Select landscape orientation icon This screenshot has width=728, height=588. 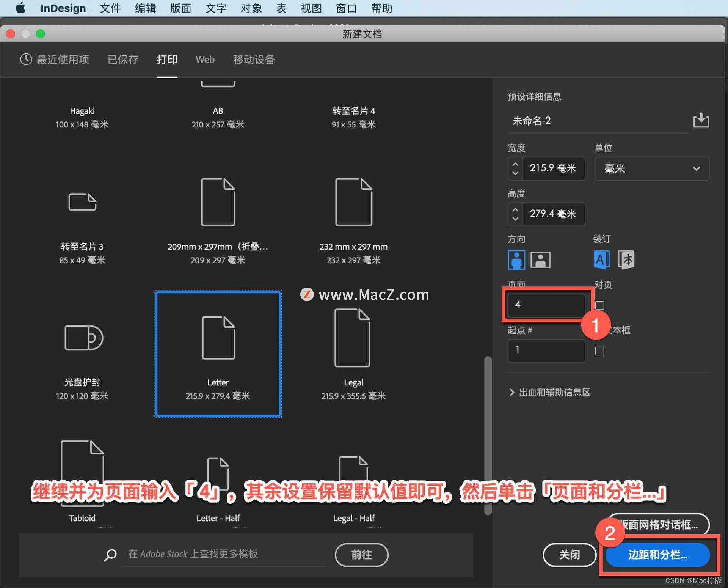pos(538,259)
